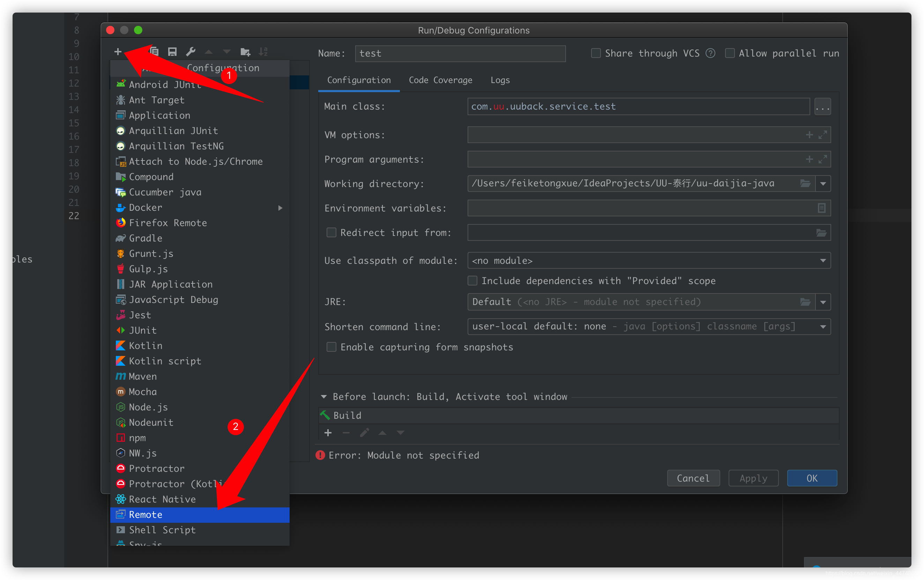This screenshot has height=580, width=924.
Task: Click the Main class input field
Action: 638,107
